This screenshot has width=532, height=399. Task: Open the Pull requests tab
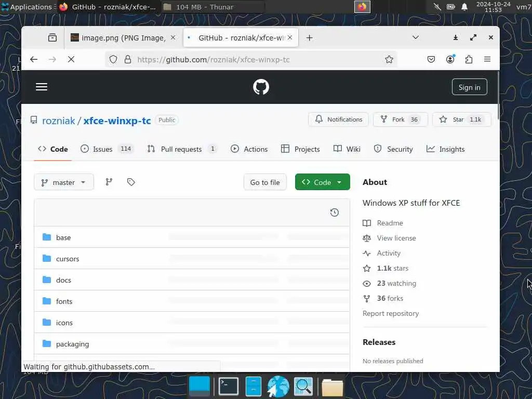(x=182, y=149)
